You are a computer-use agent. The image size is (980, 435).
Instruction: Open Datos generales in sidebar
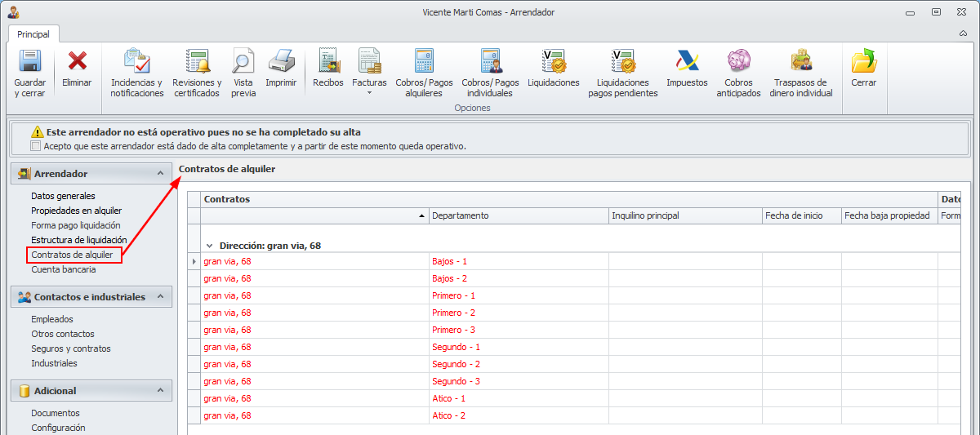click(x=63, y=196)
